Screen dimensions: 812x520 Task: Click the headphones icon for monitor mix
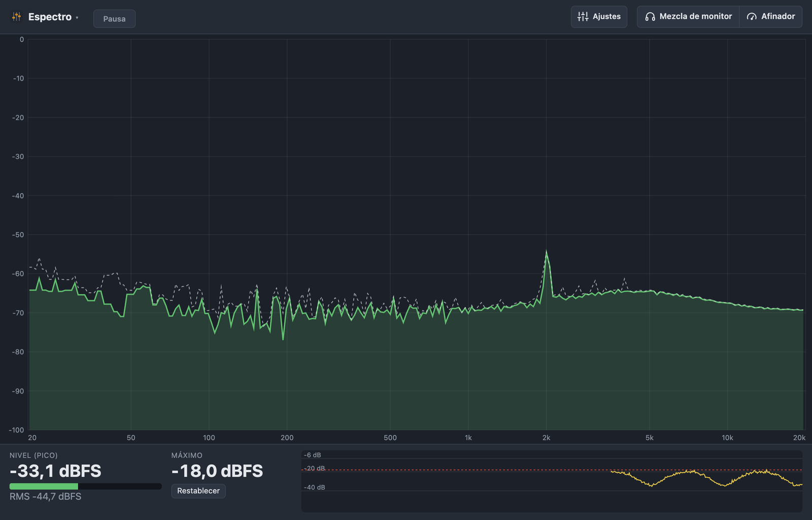coord(650,17)
